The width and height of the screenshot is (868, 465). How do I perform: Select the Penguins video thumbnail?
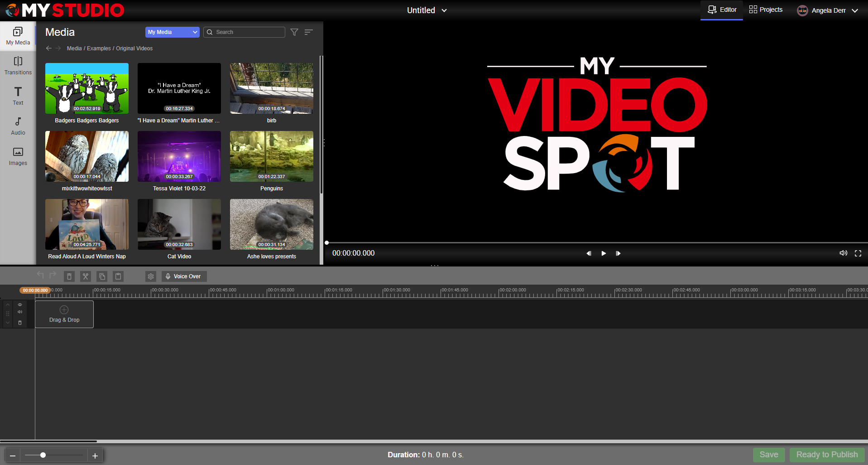(x=271, y=156)
